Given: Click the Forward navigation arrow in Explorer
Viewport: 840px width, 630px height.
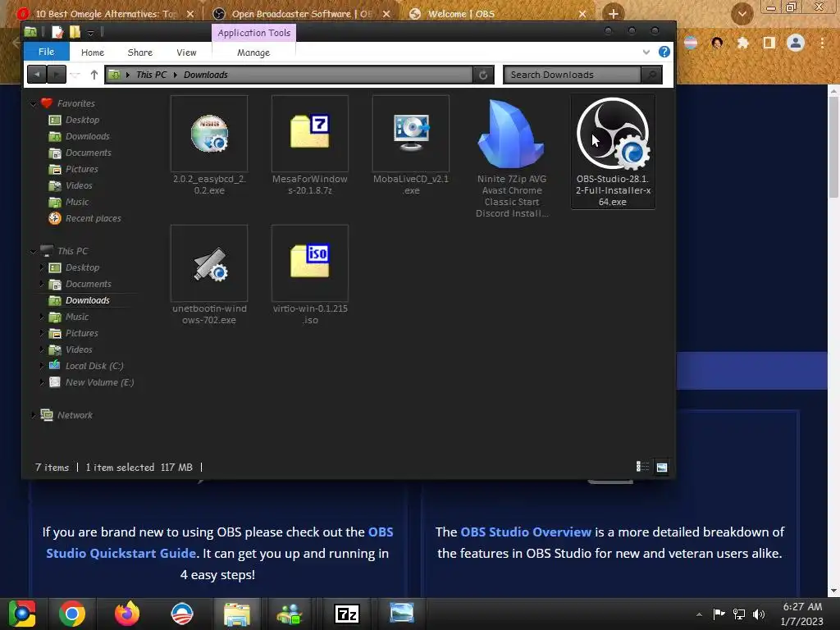Looking at the screenshot, I should tap(57, 75).
